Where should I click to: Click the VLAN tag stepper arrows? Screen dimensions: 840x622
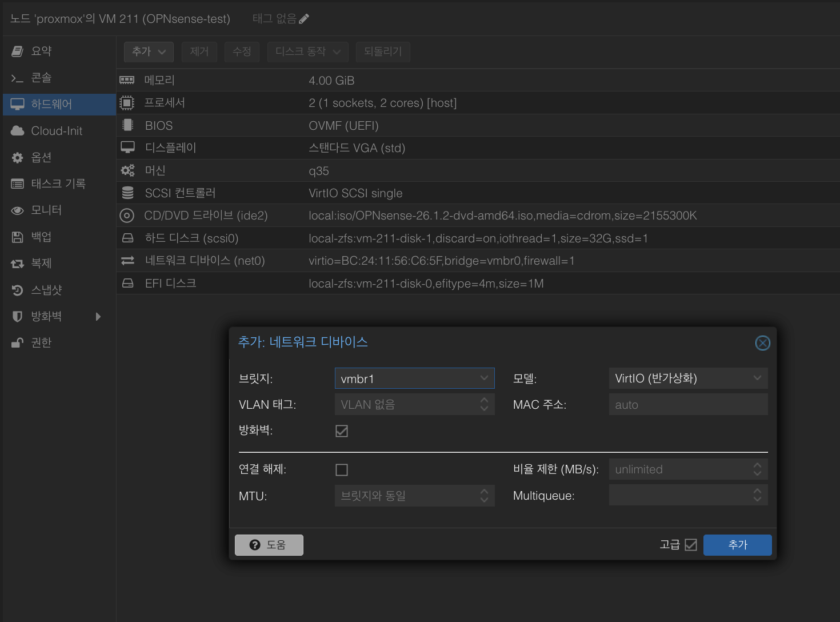pyautogui.click(x=484, y=405)
